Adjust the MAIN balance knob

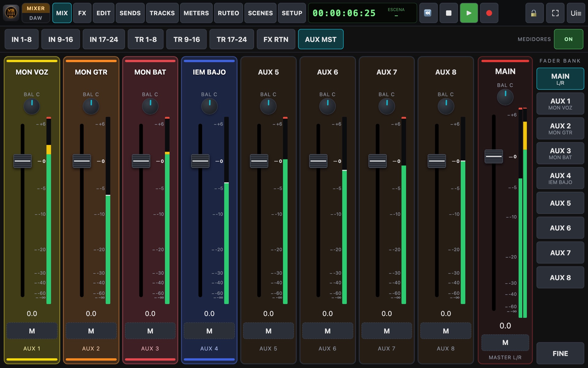point(505,97)
